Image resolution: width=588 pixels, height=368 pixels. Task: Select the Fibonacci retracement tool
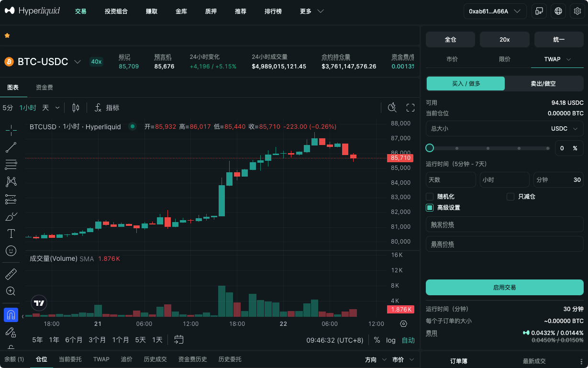coord(11,165)
